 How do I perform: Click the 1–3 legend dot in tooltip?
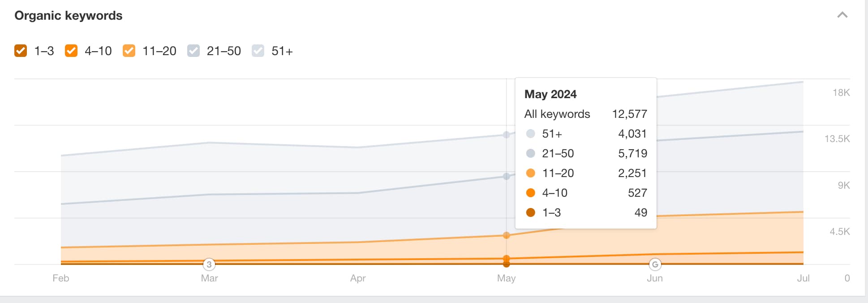point(531,212)
